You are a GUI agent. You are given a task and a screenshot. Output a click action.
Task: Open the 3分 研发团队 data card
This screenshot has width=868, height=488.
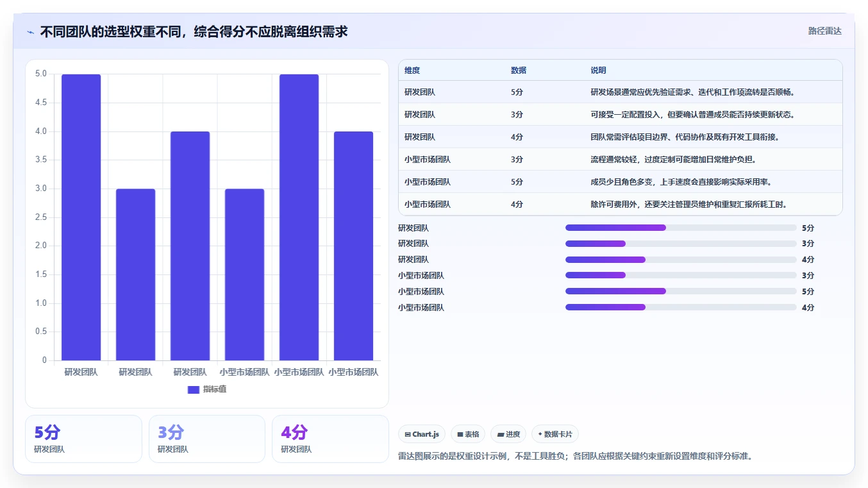coord(207,439)
